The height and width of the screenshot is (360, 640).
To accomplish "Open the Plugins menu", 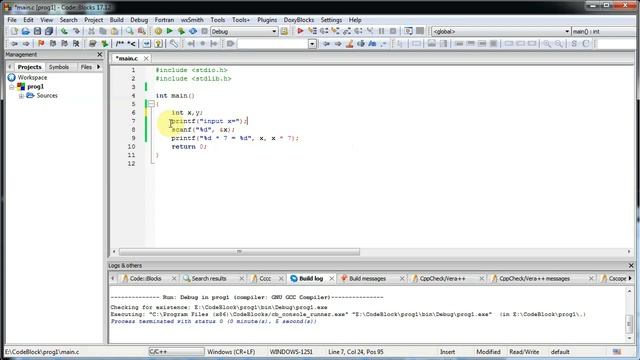I will pos(267,20).
